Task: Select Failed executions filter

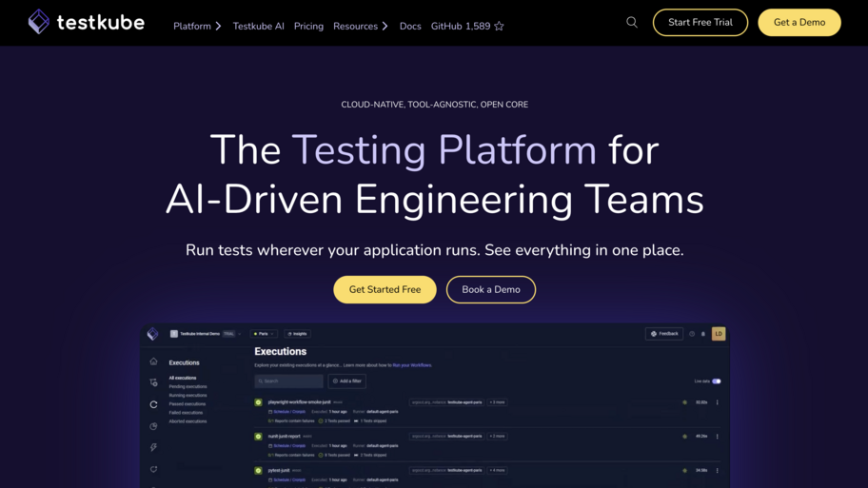Action: coord(186,413)
